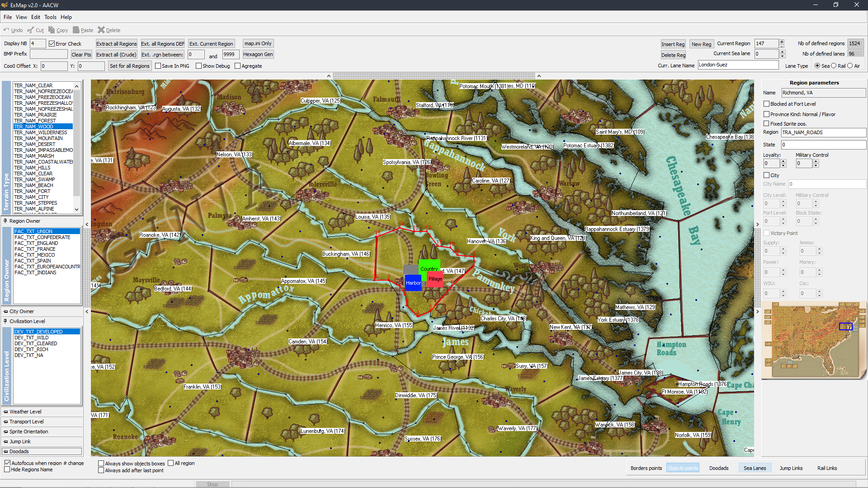
Task: Click the Hexagon Gen button
Action: [258, 54]
